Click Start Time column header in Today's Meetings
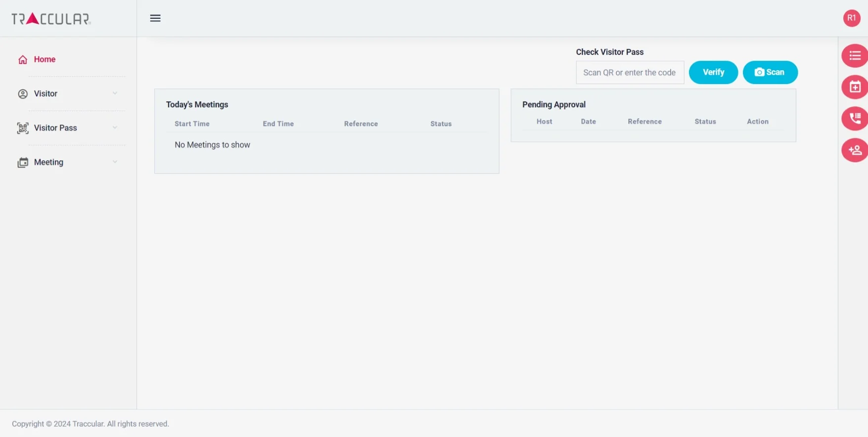This screenshot has width=868, height=437. 192,124
